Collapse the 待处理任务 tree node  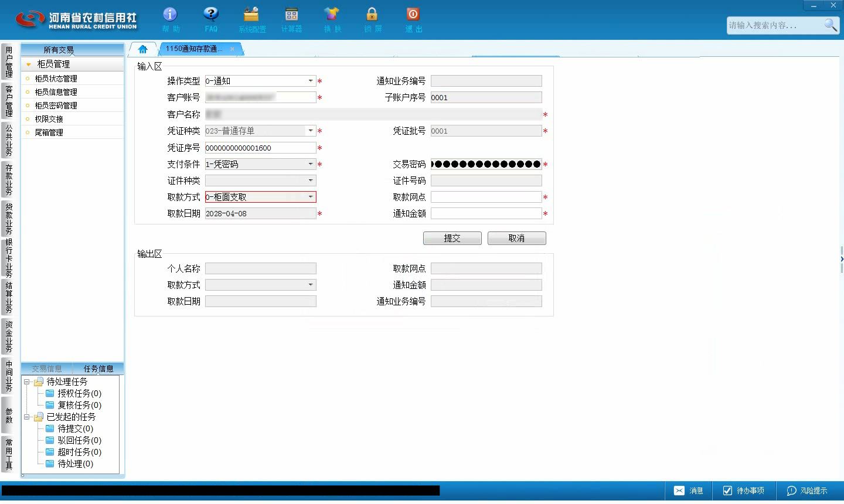pos(26,382)
